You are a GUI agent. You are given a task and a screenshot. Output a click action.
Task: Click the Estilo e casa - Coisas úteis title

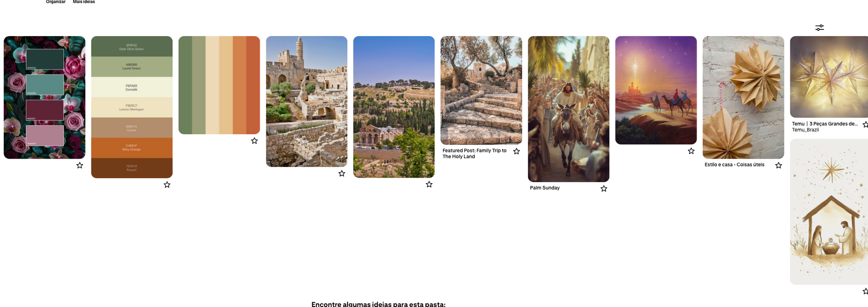tap(734, 165)
